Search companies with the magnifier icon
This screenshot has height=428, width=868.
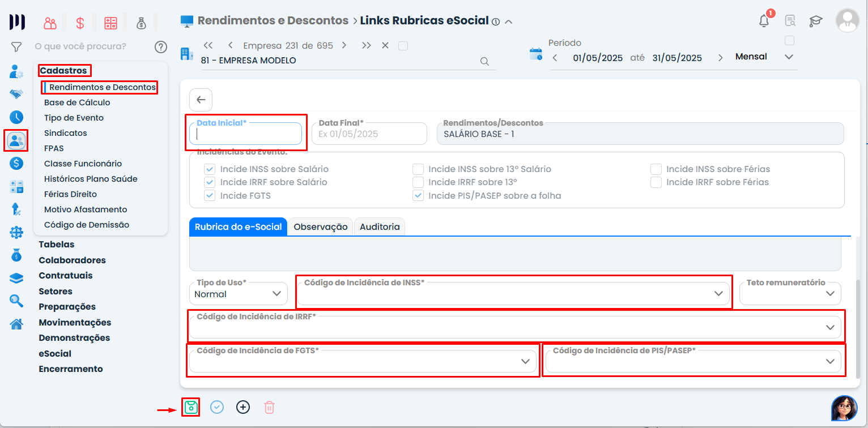click(484, 61)
